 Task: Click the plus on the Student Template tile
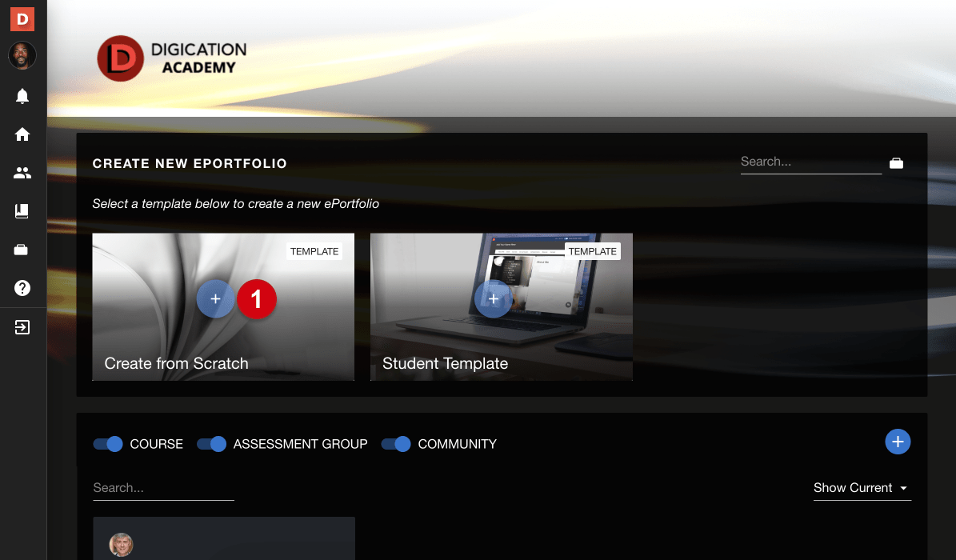[x=493, y=298]
